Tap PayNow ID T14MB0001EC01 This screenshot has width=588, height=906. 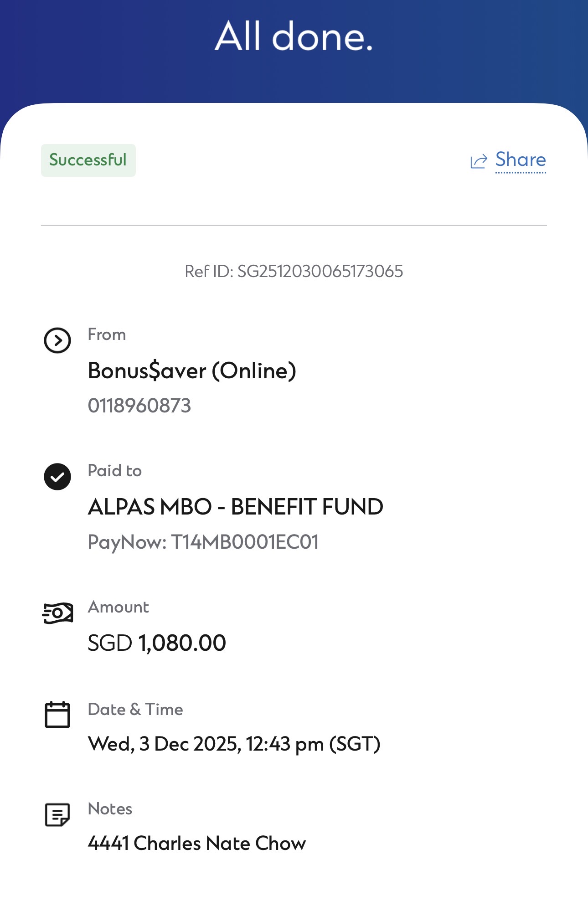[203, 542]
